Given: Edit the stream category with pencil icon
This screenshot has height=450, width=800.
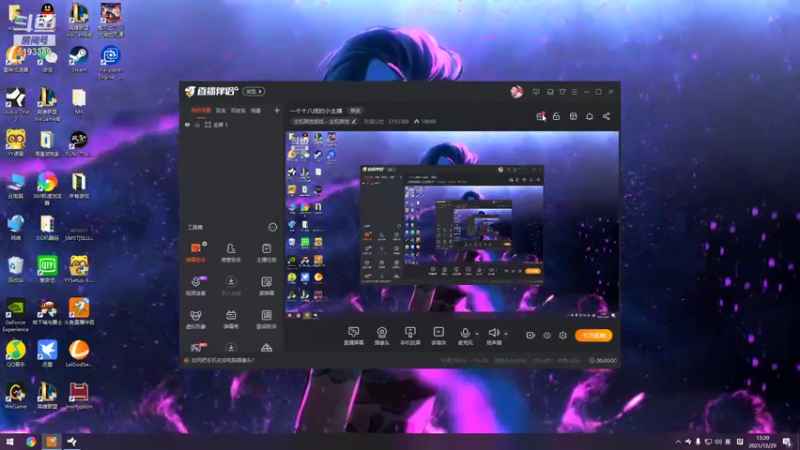Looking at the screenshot, I should [354, 121].
